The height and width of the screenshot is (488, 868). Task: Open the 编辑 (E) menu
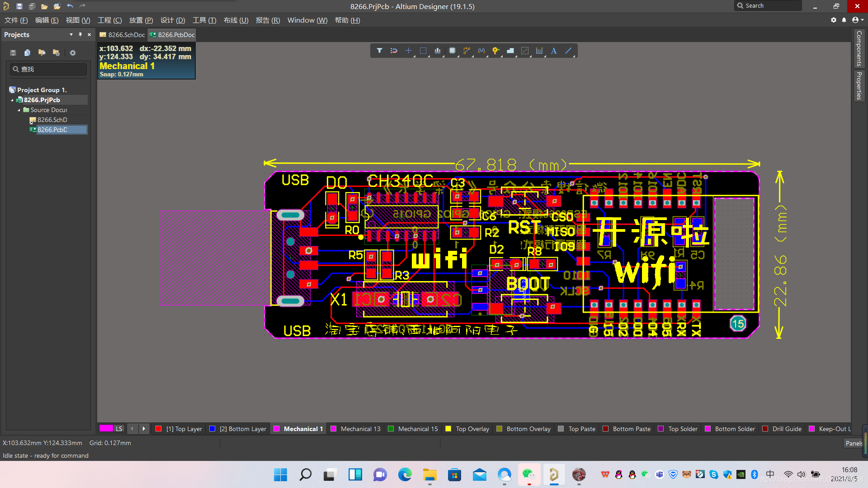47,20
